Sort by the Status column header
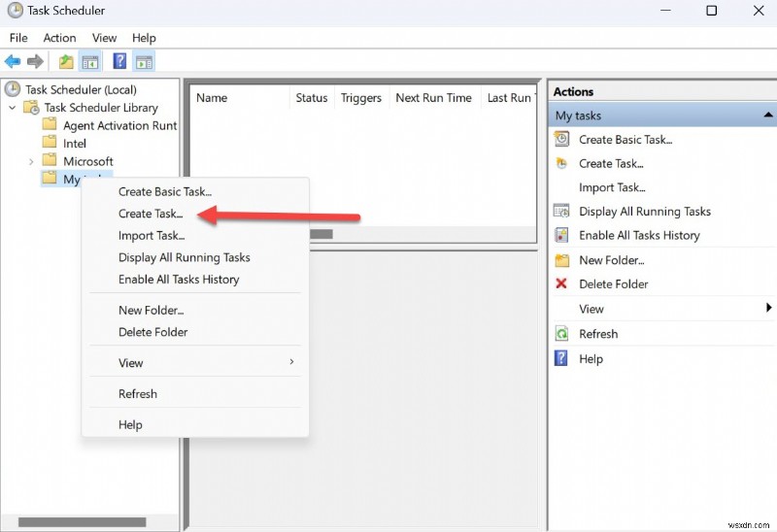This screenshot has height=532, width=777. point(312,98)
